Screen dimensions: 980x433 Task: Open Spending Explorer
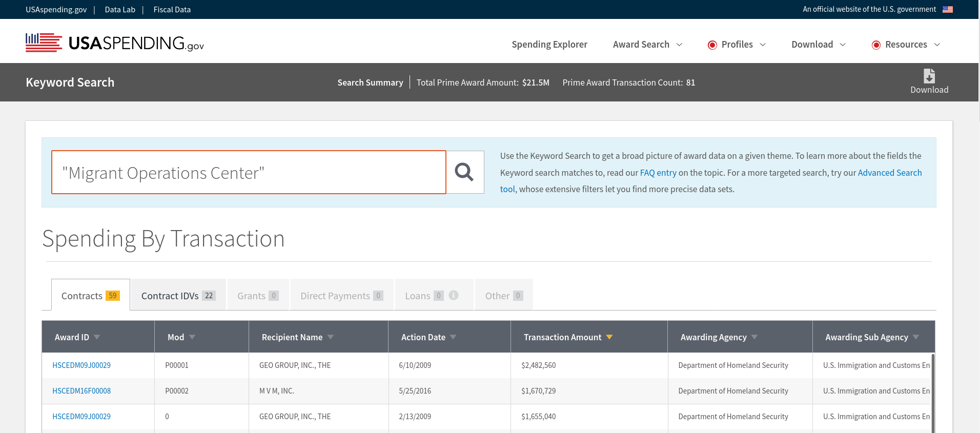click(549, 45)
